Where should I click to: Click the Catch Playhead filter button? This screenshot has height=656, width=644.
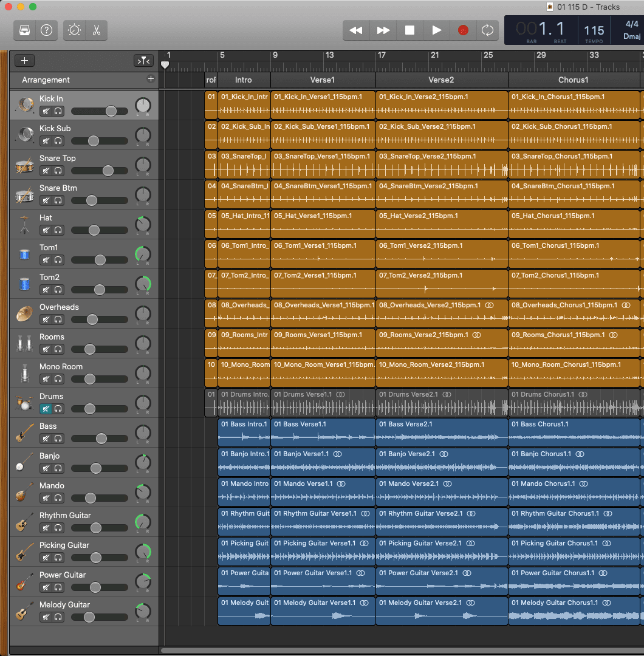click(x=143, y=61)
